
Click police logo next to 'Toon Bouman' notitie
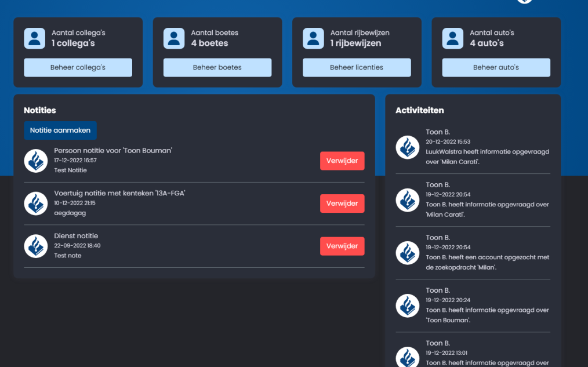pos(36,161)
